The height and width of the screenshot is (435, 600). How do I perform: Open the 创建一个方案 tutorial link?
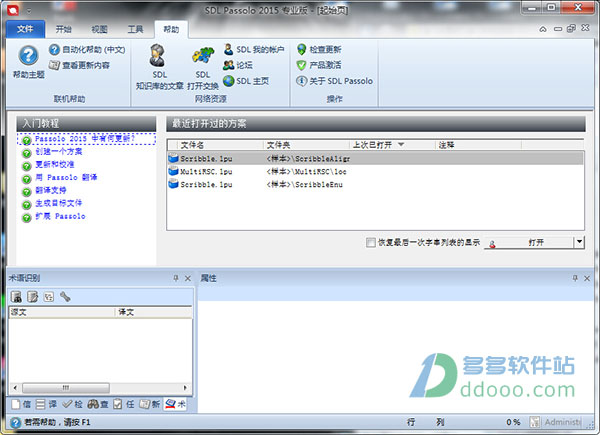click(x=59, y=152)
